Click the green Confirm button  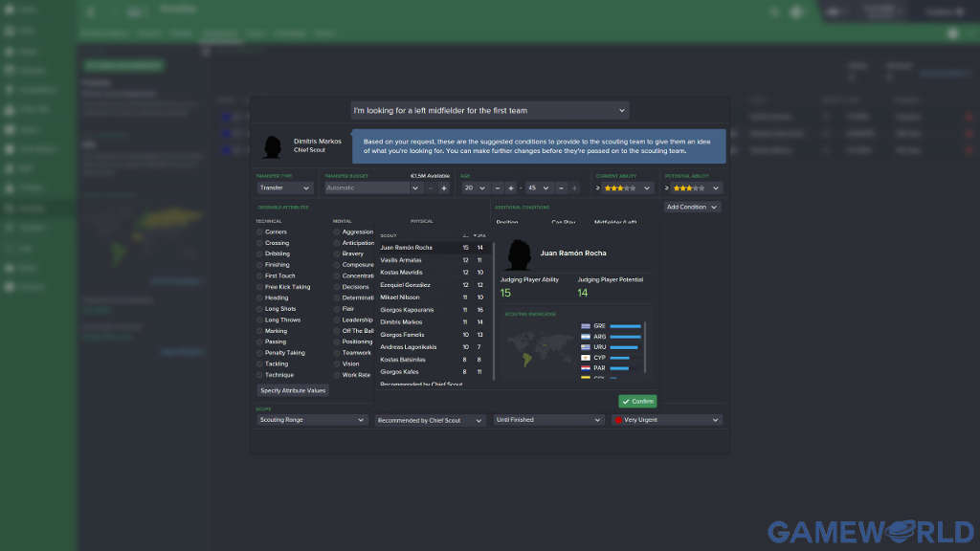point(637,402)
